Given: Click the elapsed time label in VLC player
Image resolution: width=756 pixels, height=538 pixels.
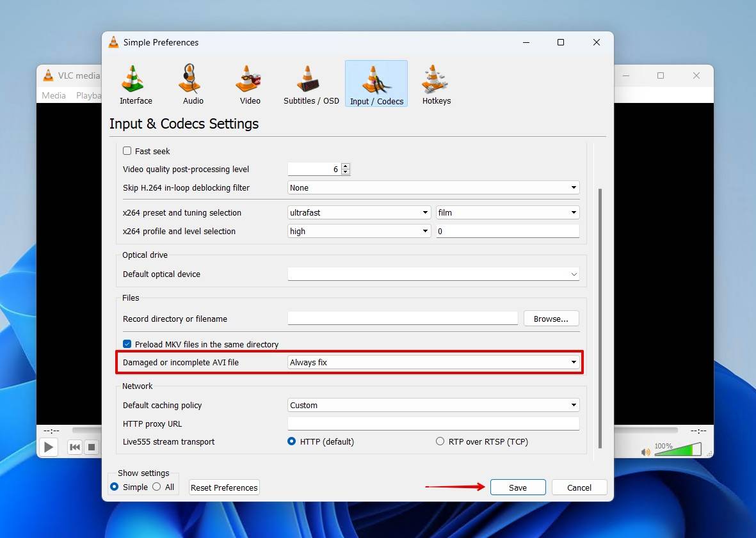Looking at the screenshot, I should [x=52, y=431].
